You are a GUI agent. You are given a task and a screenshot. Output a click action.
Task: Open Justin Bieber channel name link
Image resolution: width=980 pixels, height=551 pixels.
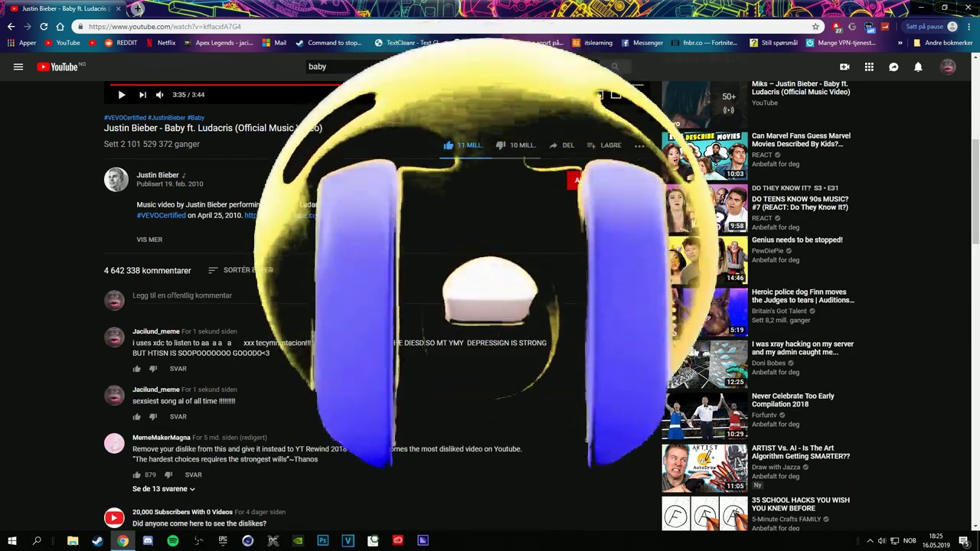[x=158, y=175]
